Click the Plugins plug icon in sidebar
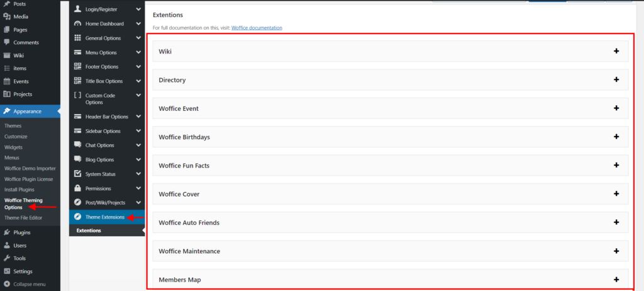The width and height of the screenshot is (644, 291). [7, 232]
